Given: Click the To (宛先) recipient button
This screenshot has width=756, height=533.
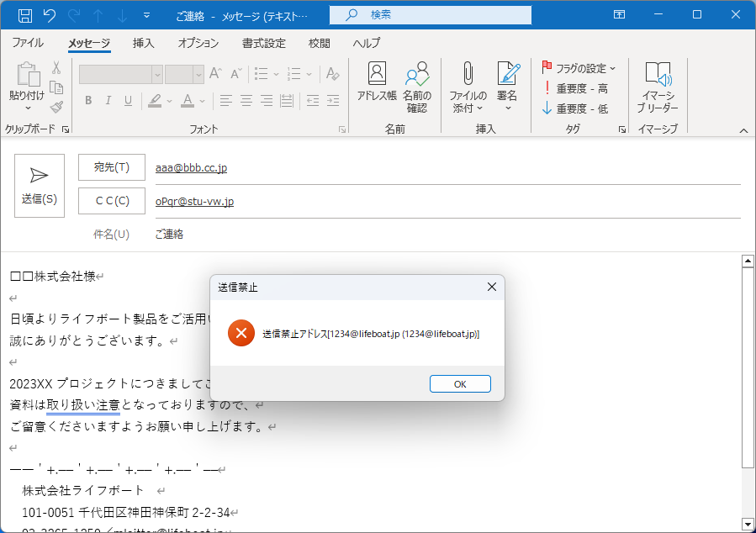Looking at the screenshot, I should pyautogui.click(x=112, y=167).
